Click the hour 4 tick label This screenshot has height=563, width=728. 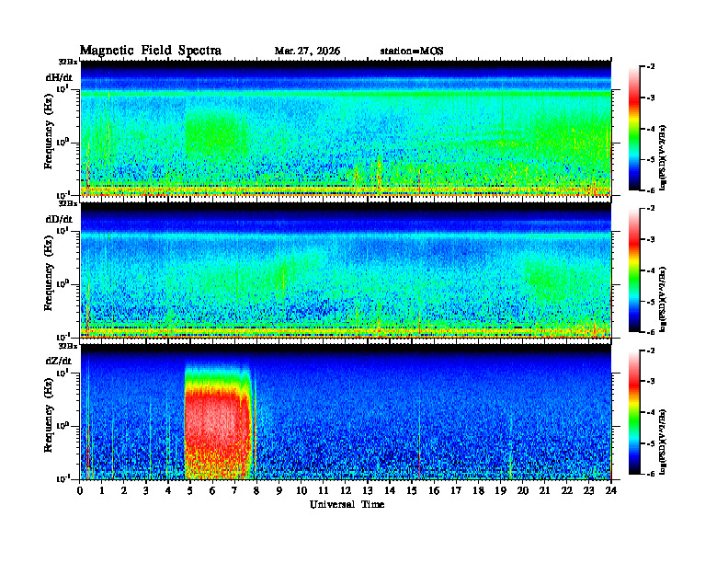tap(168, 491)
